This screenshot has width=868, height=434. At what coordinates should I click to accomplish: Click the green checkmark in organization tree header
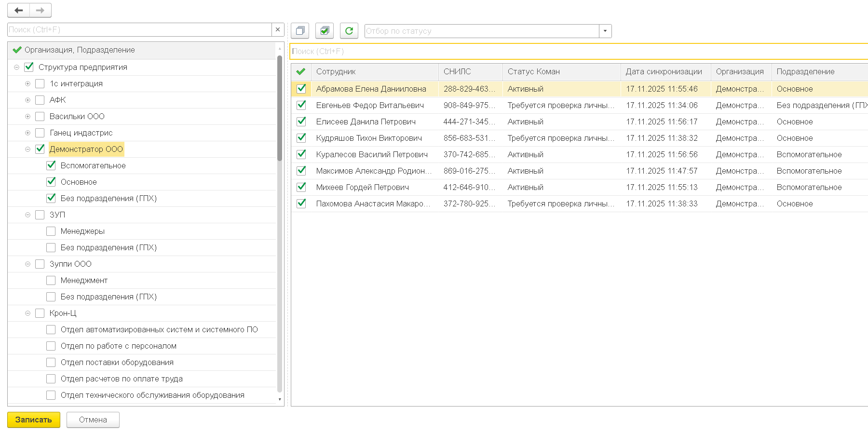(17, 50)
